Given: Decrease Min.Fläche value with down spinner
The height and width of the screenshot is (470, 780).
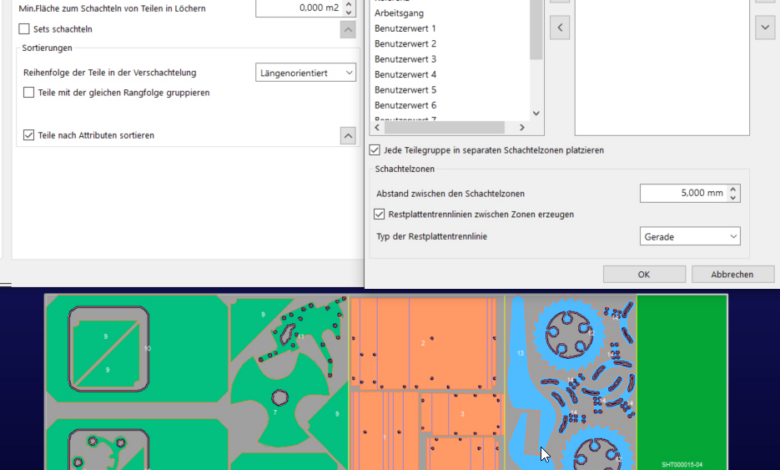Looking at the screenshot, I should (x=349, y=12).
